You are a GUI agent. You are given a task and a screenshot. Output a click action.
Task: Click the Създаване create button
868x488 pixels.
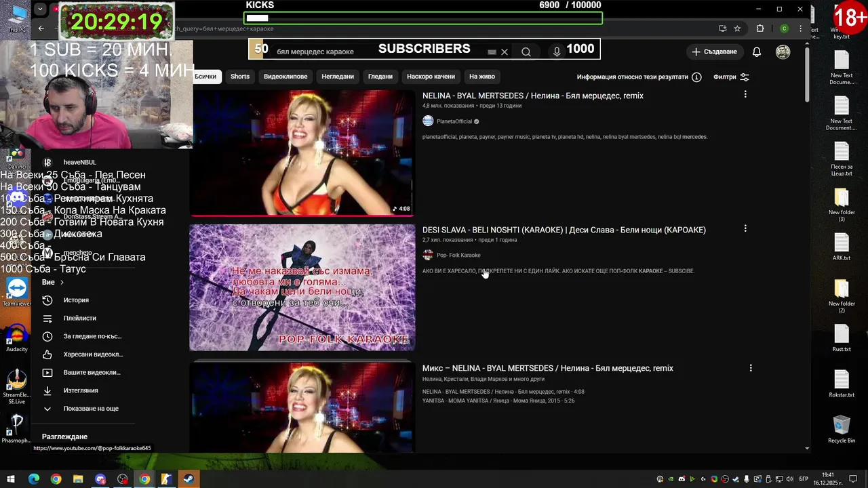714,52
